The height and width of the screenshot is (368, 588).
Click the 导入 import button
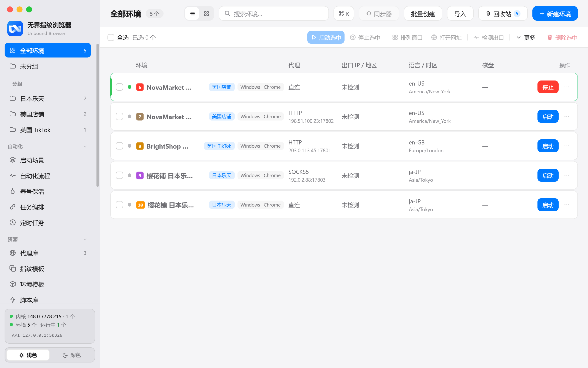coord(460,14)
